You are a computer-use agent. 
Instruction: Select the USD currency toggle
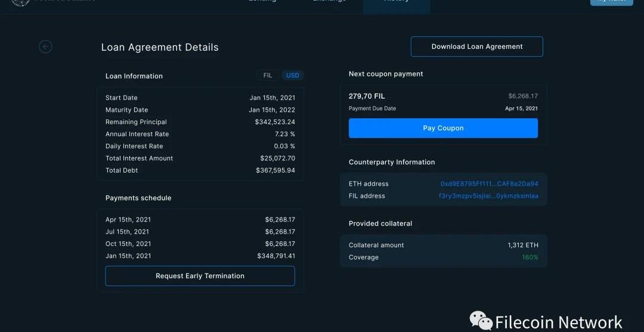coord(293,75)
